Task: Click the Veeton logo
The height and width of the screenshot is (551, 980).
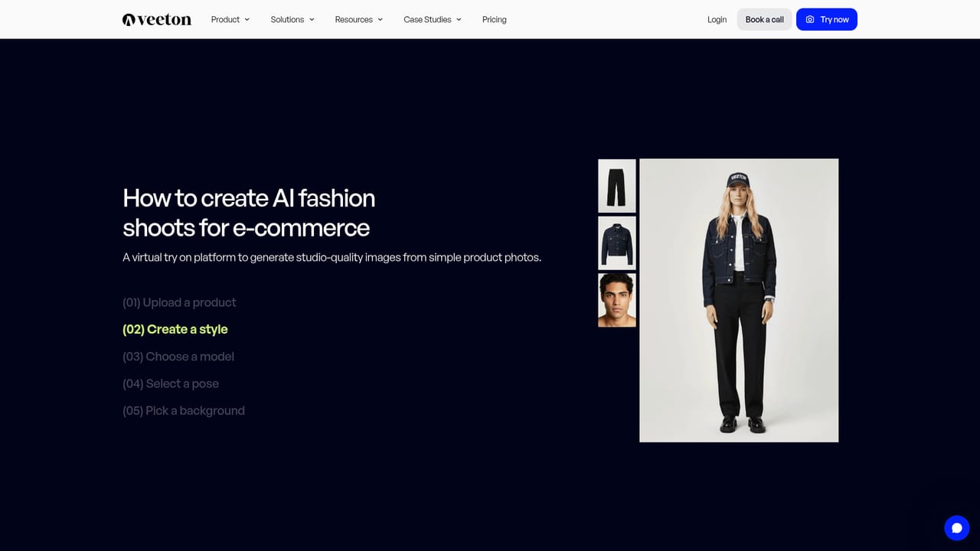Action: pyautogui.click(x=157, y=20)
